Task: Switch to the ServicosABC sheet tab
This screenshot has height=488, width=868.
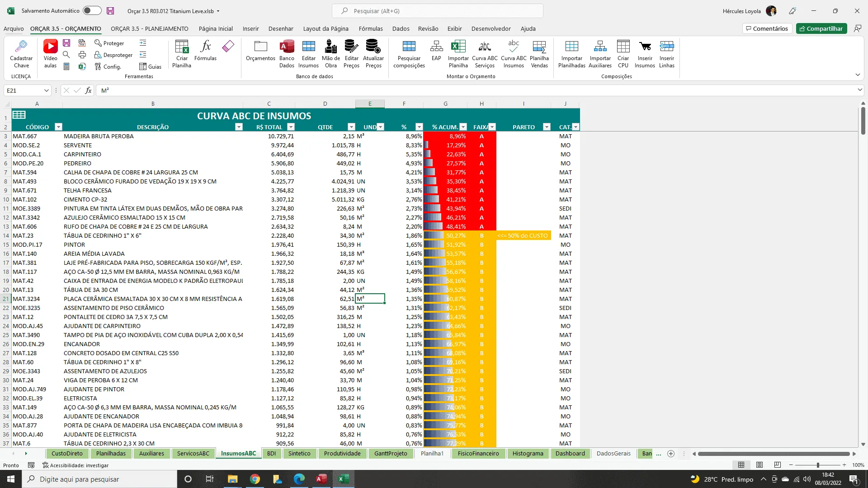Action: (193, 454)
